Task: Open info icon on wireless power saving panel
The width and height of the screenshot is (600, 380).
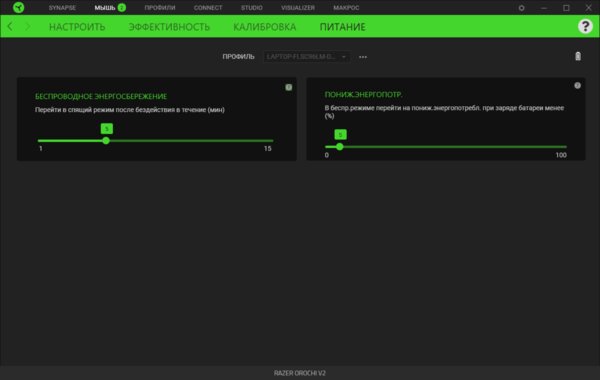Action: tap(289, 87)
